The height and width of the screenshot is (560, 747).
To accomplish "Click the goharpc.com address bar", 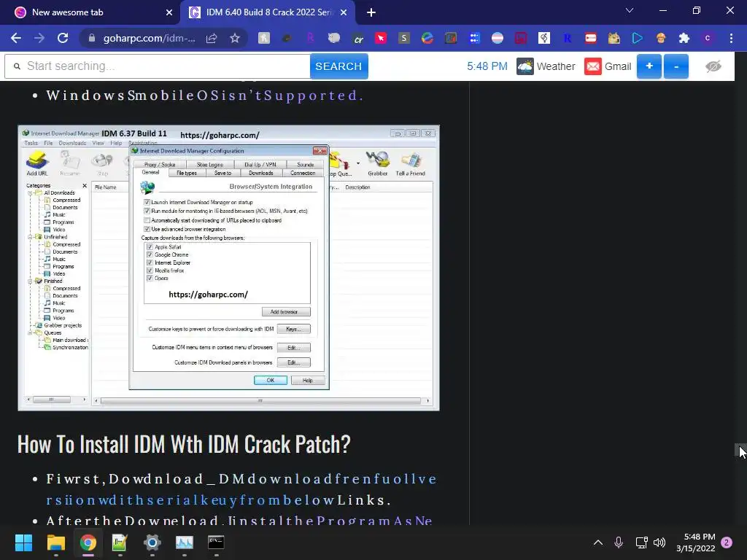I will [x=149, y=38].
